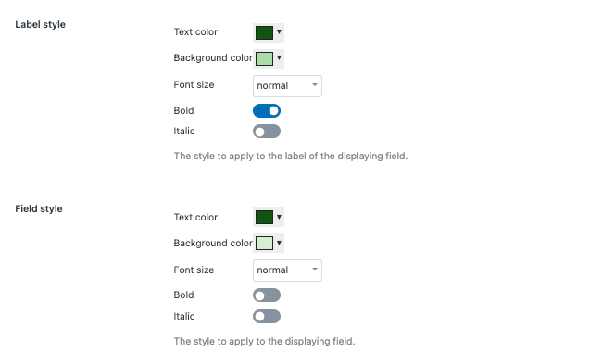Viewport: 602px width, 364px height.
Task: Disable the Label style Bold toggle
Action: 267,110
